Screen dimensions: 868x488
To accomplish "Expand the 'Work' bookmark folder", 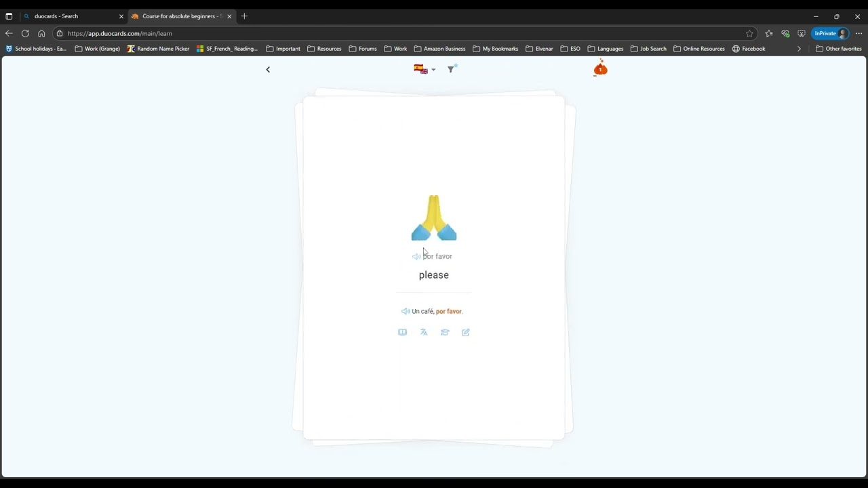I will click(x=395, y=49).
